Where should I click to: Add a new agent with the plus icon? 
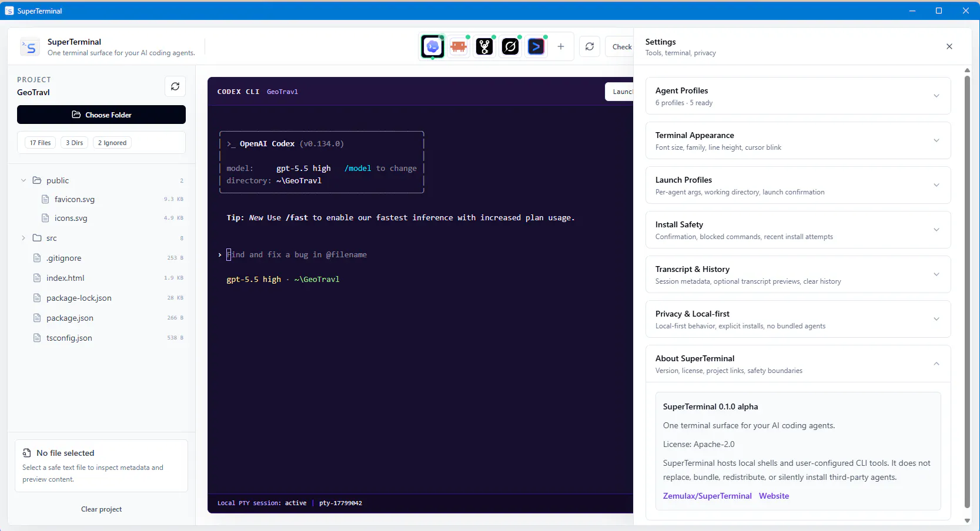(x=561, y=46)
